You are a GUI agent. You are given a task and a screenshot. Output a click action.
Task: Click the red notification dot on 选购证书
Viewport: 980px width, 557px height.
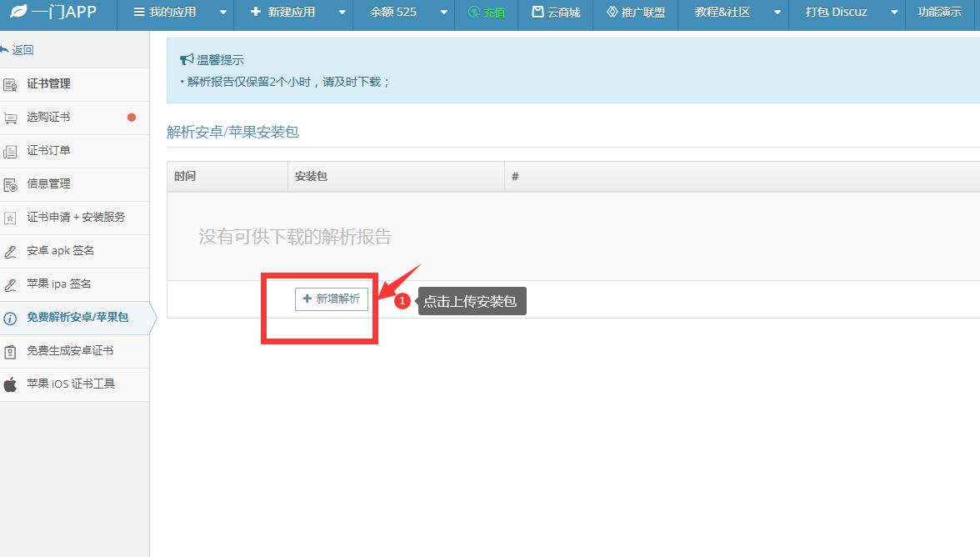coord(132,118)
